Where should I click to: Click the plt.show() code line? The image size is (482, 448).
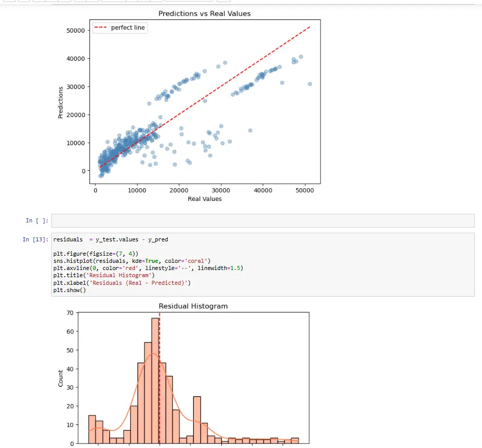tap(70, 290)
